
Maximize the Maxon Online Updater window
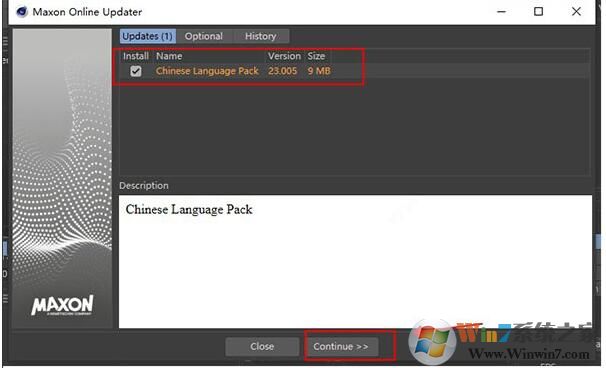(538, 12)
